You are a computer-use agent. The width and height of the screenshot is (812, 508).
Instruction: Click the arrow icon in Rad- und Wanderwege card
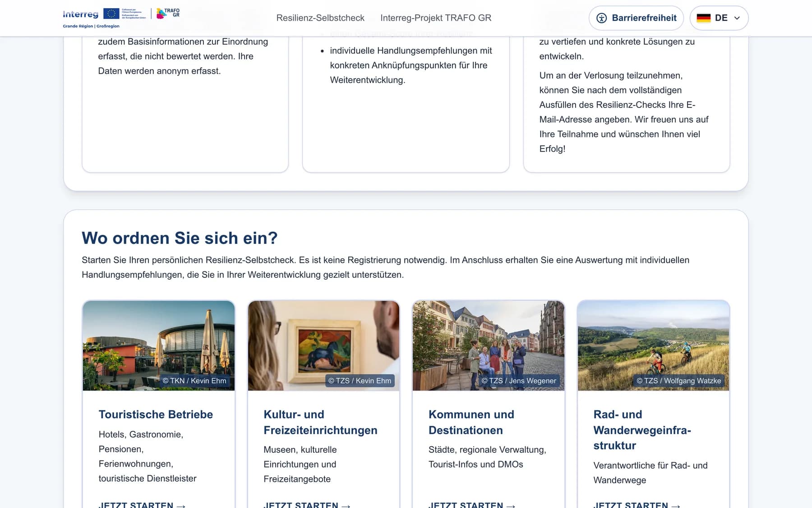click(x=676, y=506)
